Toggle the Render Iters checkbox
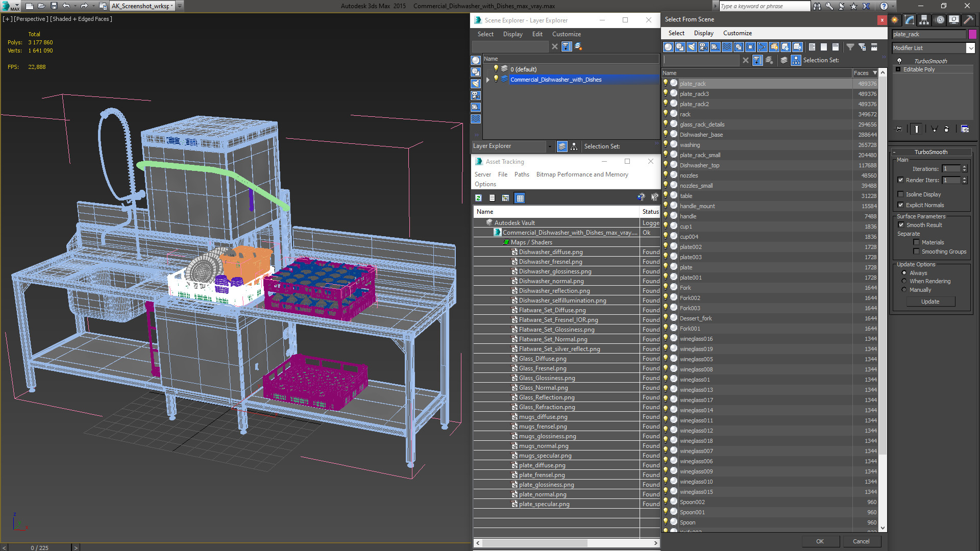The width and height of the screenshot is (980, 551). pos(901,180)
